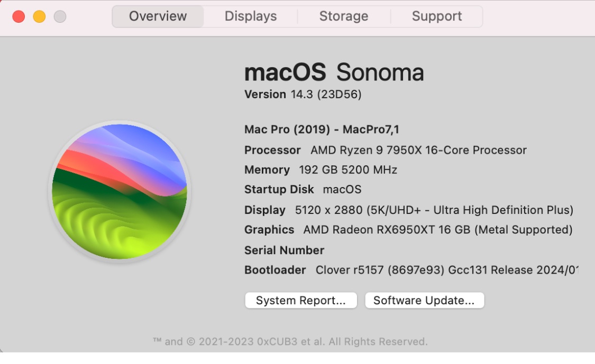The image size is (595, 364).
Task: Go to the Support tab
Action: pos(436,16)
